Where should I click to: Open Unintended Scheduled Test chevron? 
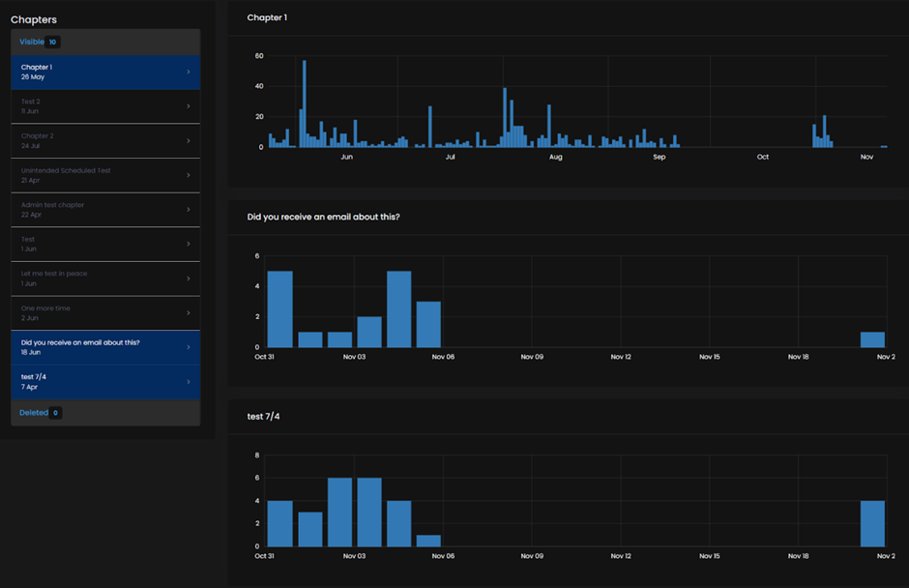[x=189, y=175]
